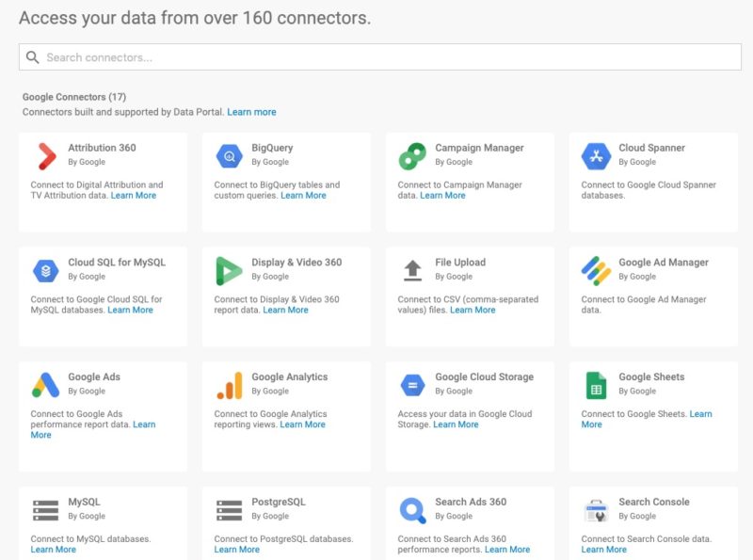Screen dimensions: 753x560
Task: Click Learn More in File Upload card
Action: 473,310
